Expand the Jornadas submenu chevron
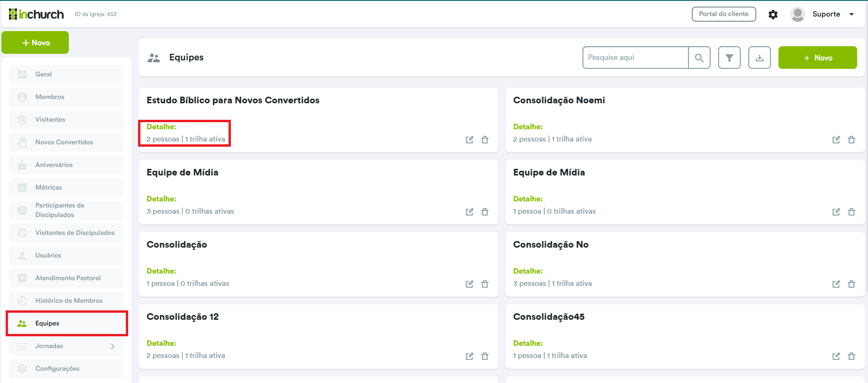This screenshot has width=868, height=383. (113, 346)
